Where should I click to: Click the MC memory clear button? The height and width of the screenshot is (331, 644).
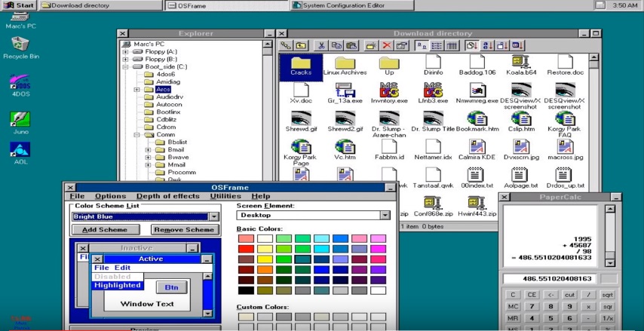pyautogui.click(x=513, y=307)
